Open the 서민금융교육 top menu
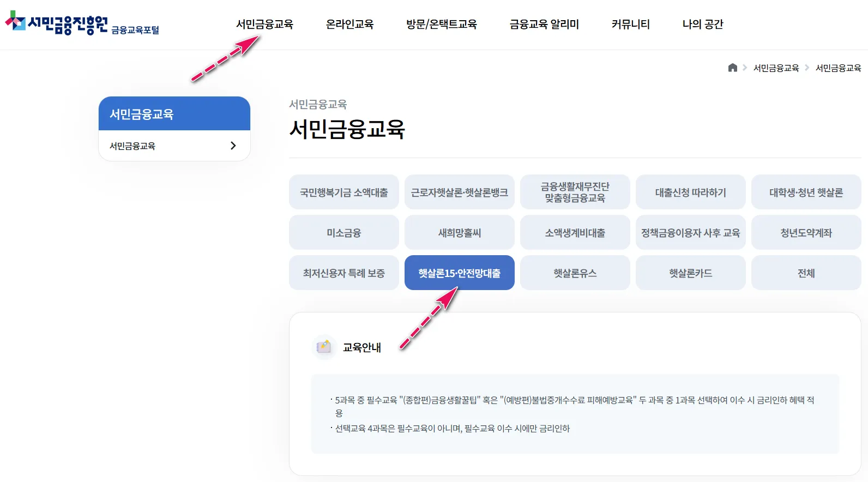Screen dimensions: 868x482 (x=264, y=24)
